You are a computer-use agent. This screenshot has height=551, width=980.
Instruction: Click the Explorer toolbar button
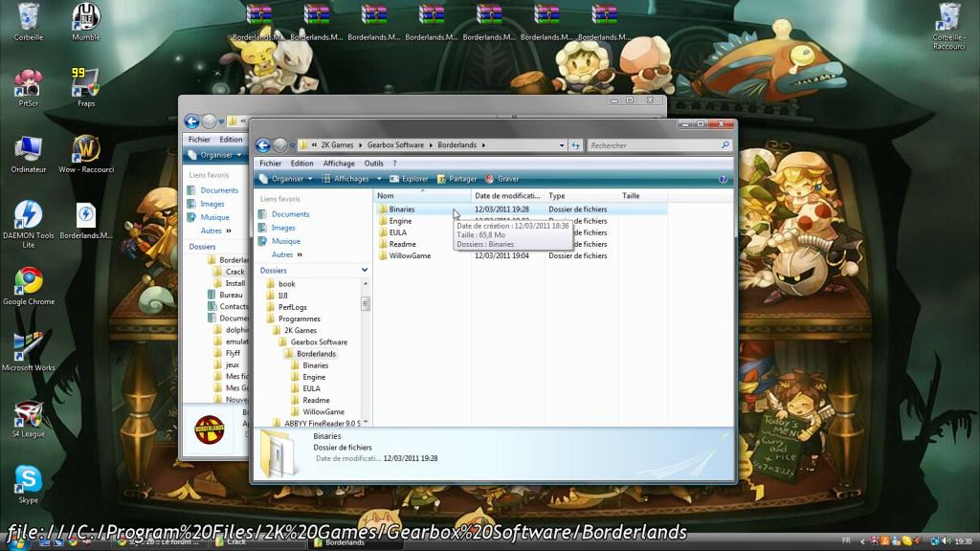(409, 179)
